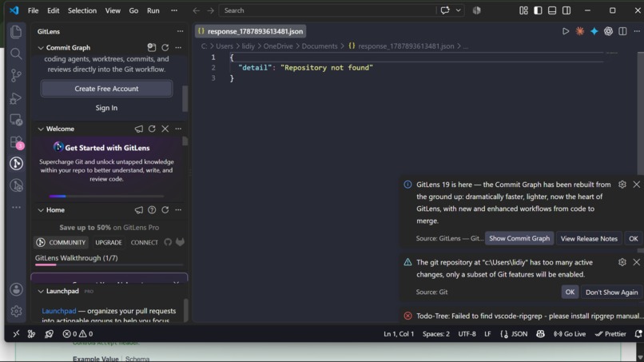The width and height of the screenshot is (644, 362).
Task: Open the GitLens Inspect view icon
Action: [16, 185]
